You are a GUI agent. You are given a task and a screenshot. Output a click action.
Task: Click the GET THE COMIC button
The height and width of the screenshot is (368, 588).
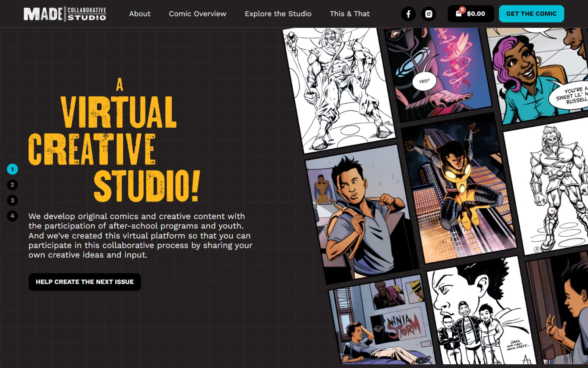click(x=531, y=14)
